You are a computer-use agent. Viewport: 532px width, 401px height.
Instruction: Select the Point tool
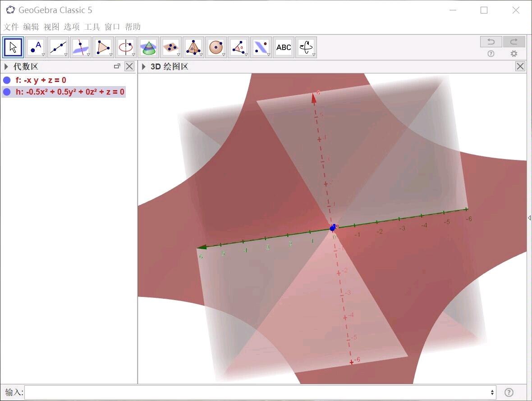pos(36,47)
